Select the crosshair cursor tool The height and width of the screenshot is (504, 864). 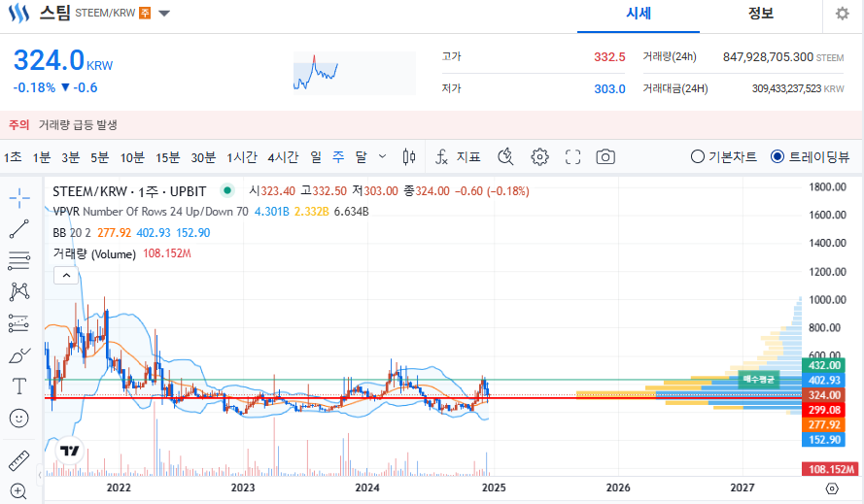click(19, 198)
